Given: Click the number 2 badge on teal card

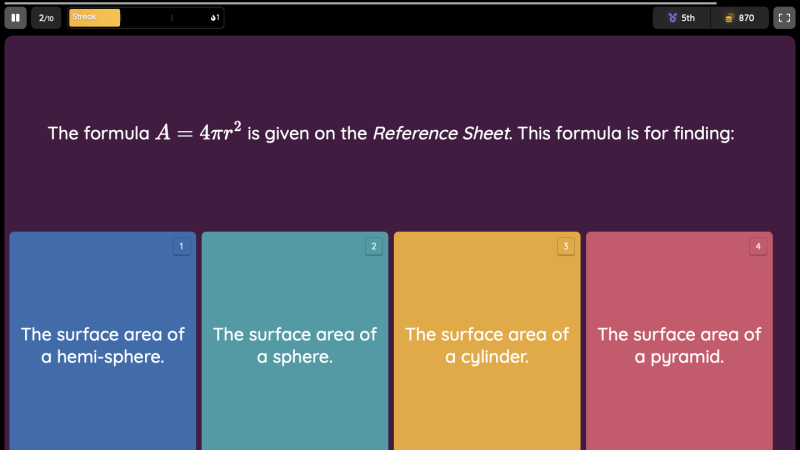Looking at the screenshot, I should coord(373,246).
